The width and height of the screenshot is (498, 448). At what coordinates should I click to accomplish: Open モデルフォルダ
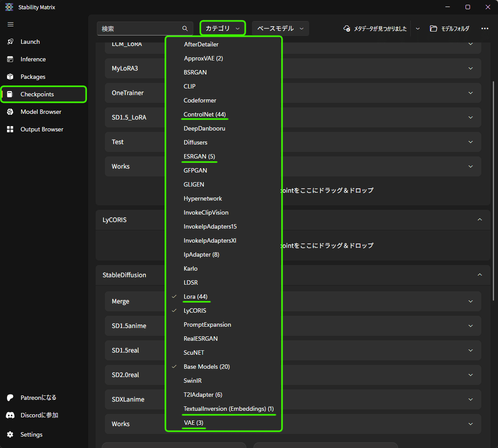pos(449,28)
